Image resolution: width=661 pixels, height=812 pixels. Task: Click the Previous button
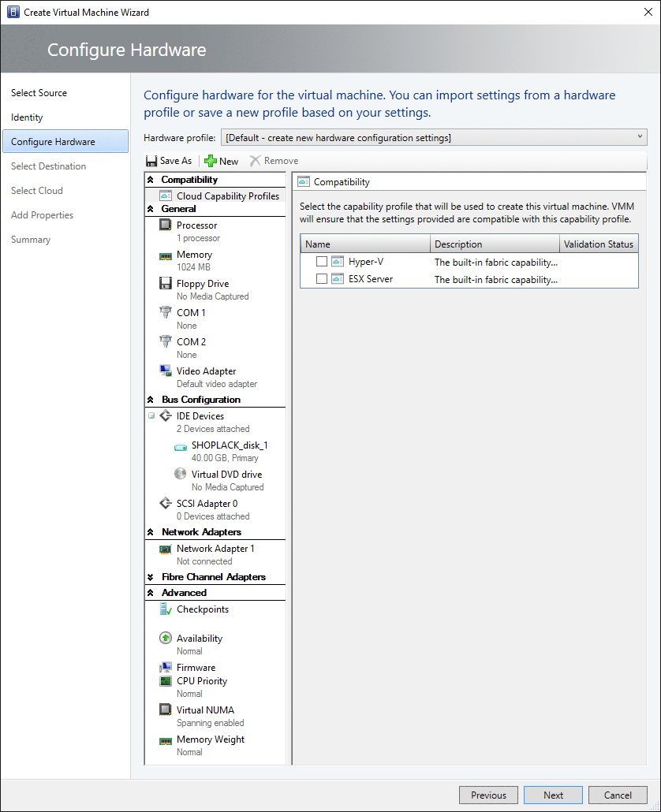488,795
